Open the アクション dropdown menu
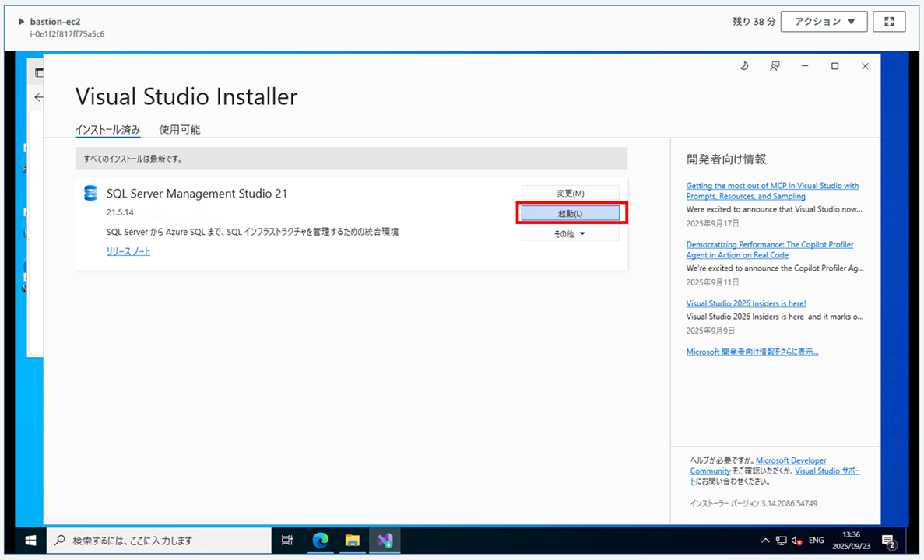Screen dimensions: 924x560 coord(824,22)
